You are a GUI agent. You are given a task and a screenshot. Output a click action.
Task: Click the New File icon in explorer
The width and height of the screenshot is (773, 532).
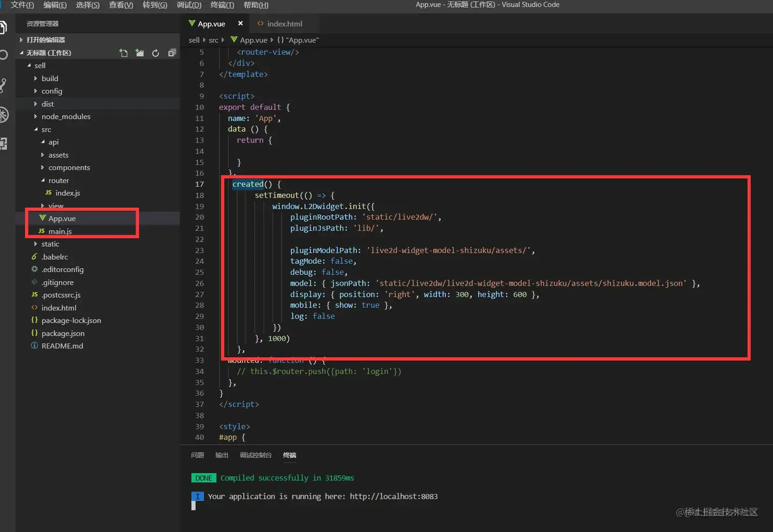123,53
